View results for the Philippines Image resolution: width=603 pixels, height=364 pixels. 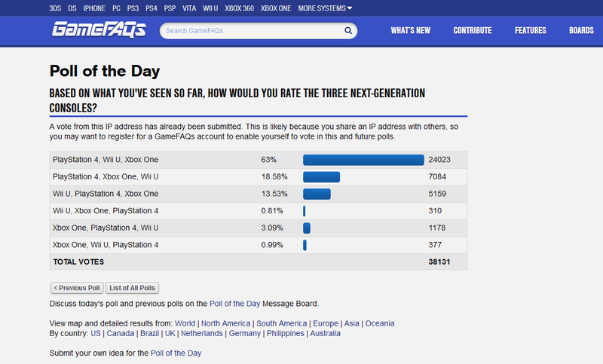pyautogui.click(x=286, y=333)
